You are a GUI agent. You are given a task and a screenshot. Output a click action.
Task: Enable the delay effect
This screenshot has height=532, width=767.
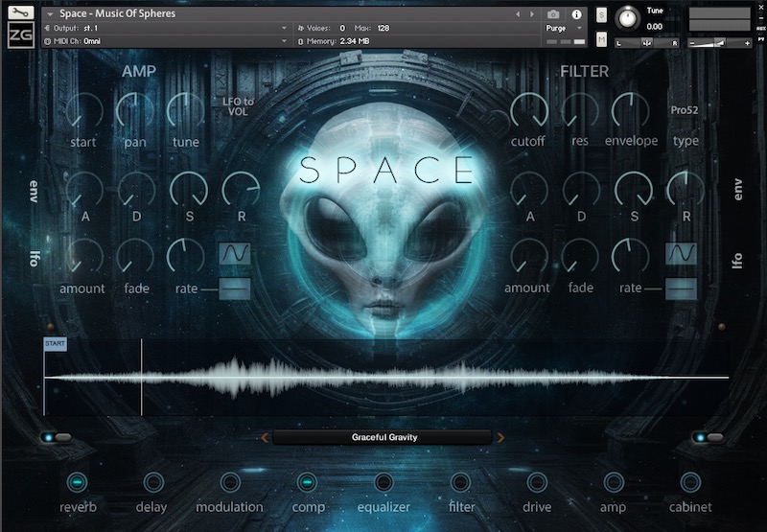coord(153,482)
